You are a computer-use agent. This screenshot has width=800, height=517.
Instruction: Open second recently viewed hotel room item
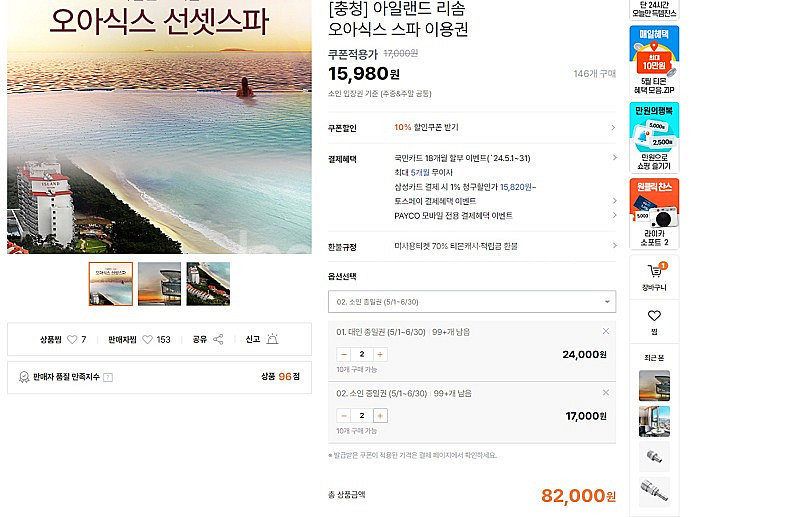tap(654, 421)
